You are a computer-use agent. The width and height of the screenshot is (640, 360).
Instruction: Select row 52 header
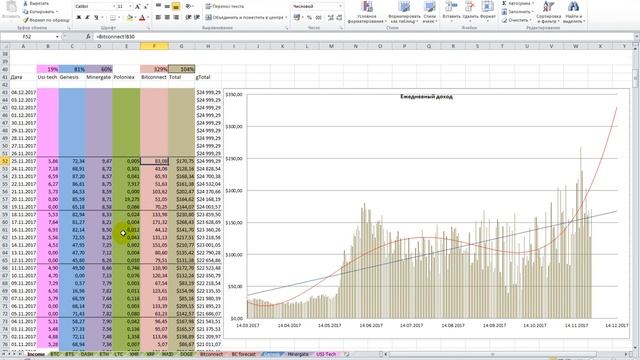coord(5,161)
